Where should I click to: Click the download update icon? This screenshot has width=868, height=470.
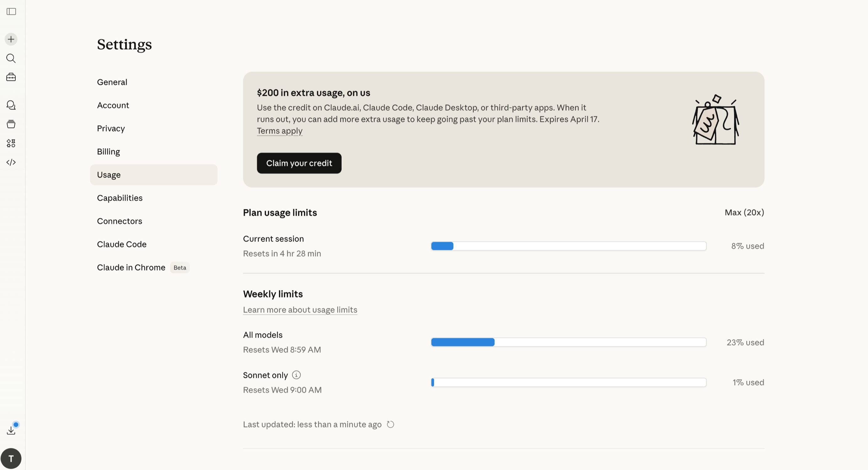(11, 430)
